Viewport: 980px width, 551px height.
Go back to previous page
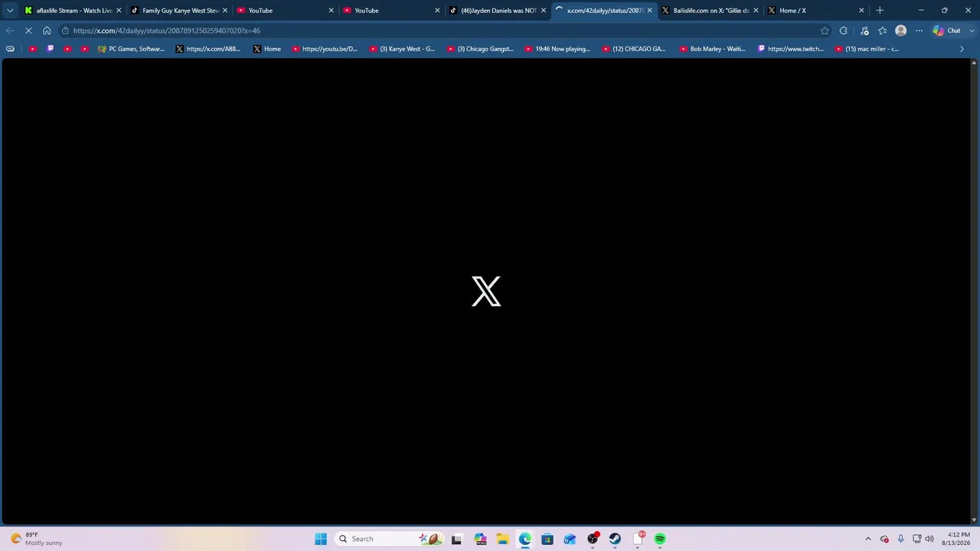10,31
